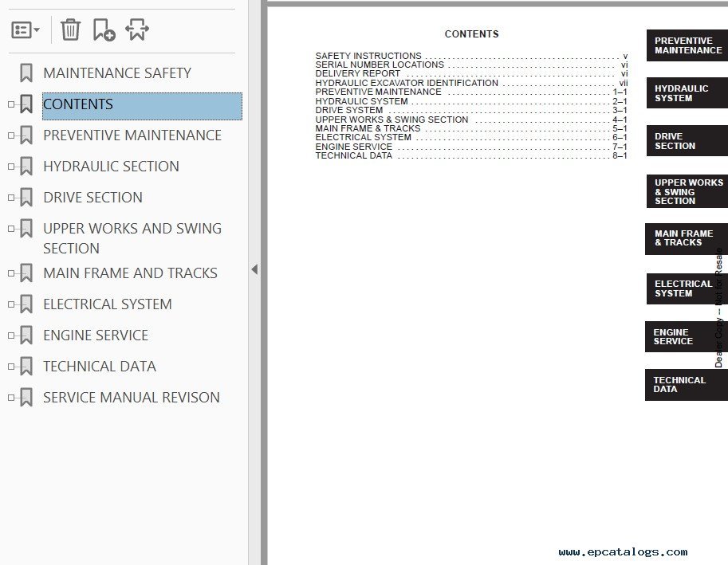
Task: Click the new bookmark icon
Action: (x=104, y=30)
